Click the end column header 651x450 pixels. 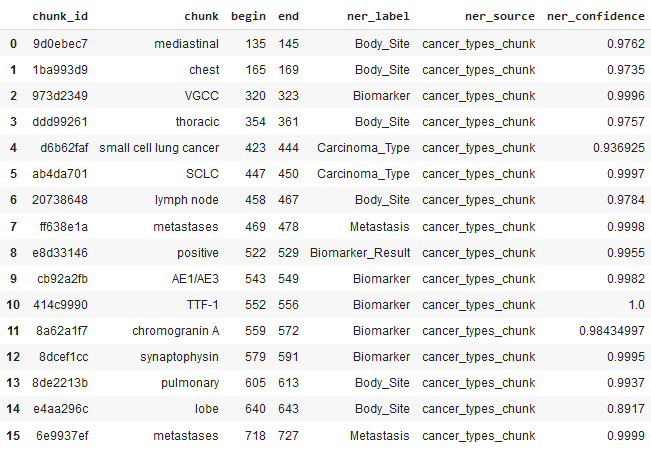click(x=288, y=17)
